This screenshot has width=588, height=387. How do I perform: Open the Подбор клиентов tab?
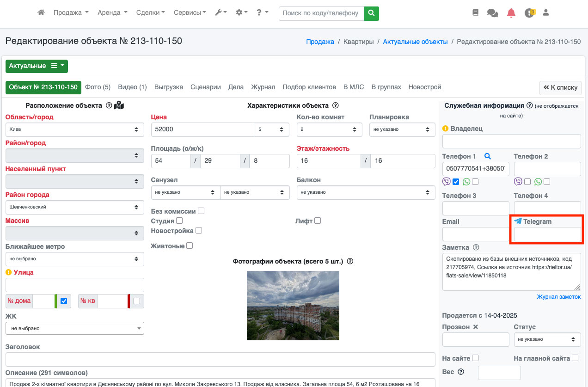(x=309, y=87)
